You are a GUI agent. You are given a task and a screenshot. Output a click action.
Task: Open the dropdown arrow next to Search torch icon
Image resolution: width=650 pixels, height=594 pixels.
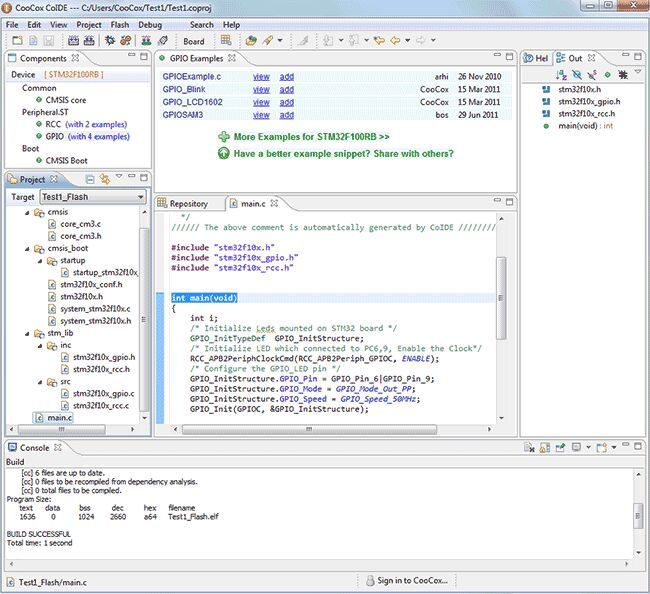280,40
